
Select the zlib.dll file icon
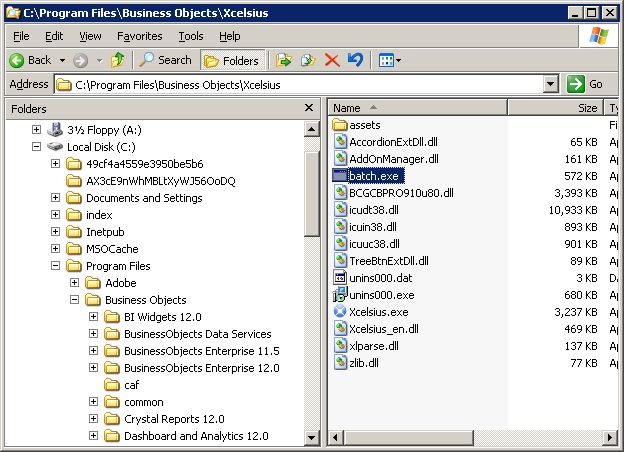tap(340, 362)
